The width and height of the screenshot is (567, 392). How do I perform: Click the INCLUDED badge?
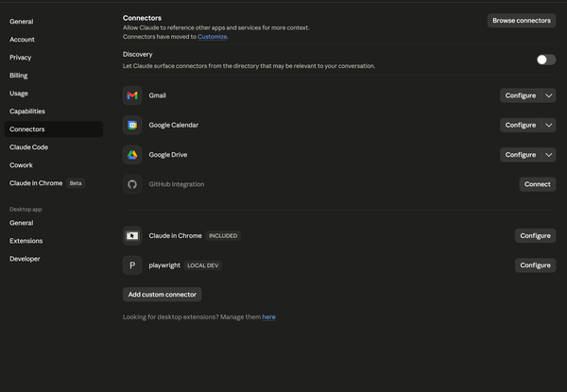coord(223,235)
